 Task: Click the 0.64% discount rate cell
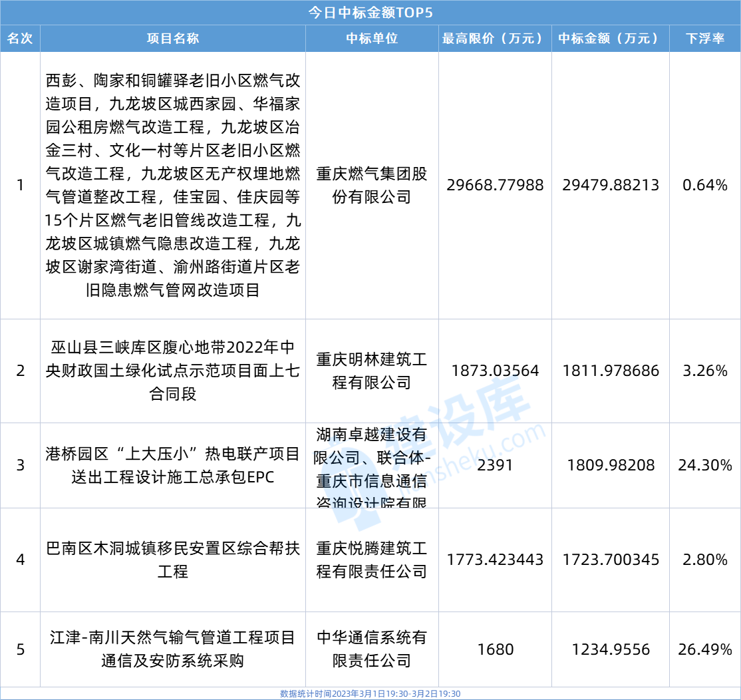704,185
